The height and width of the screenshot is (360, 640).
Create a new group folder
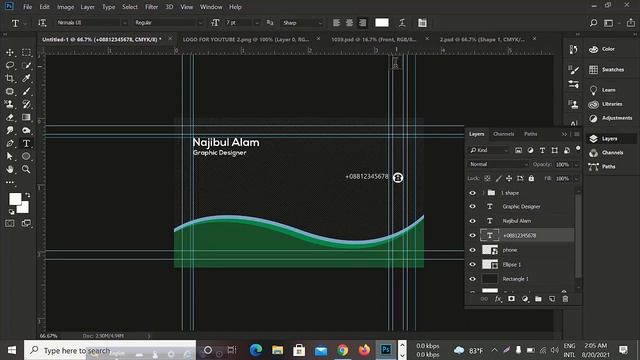538,299
